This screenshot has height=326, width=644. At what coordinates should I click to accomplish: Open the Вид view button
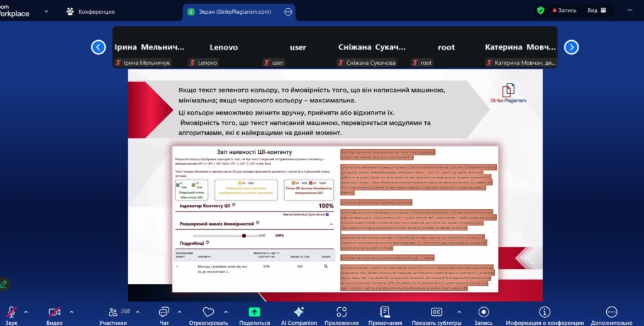597,10
